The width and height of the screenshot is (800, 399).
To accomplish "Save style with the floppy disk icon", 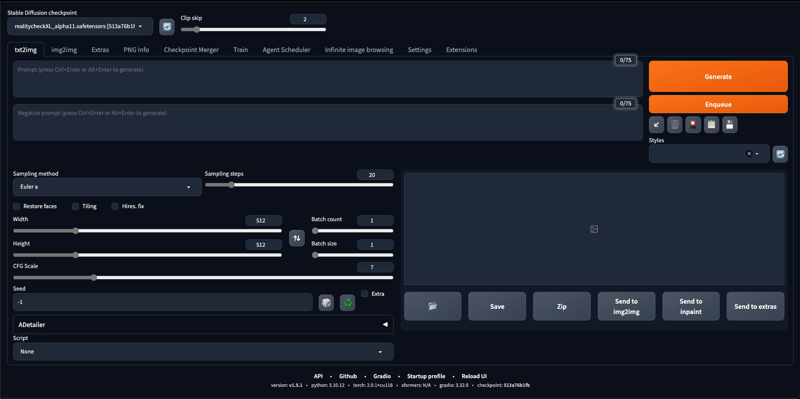I will pos(730,124).
